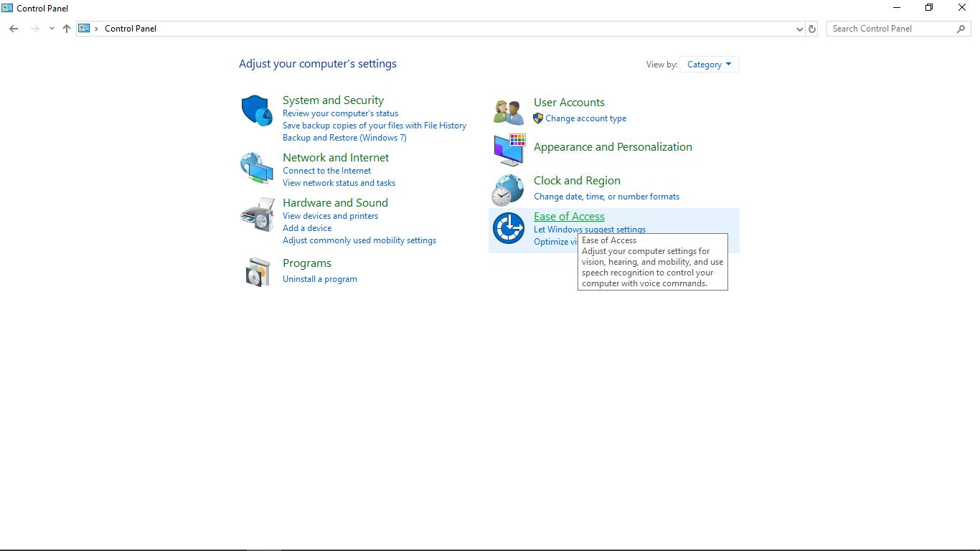
Task: Click the search magnifier icon
Action: click(x=961, y=29)
